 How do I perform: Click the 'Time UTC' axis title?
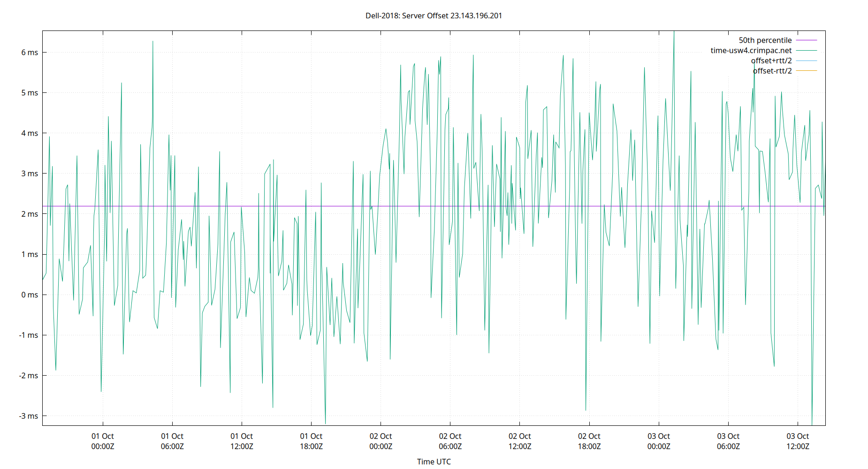click(434, 461)
